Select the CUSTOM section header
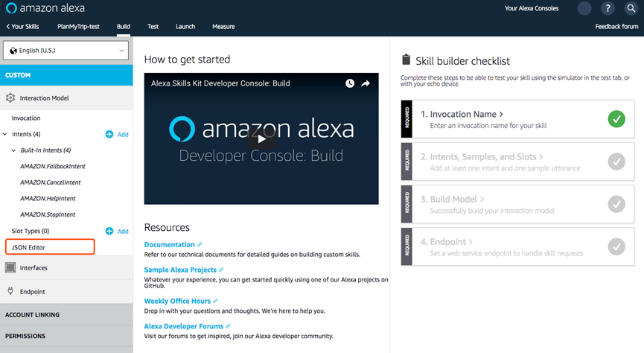This screenshot has width=644, height=353. pyautogui.click(x=66, y=75)
